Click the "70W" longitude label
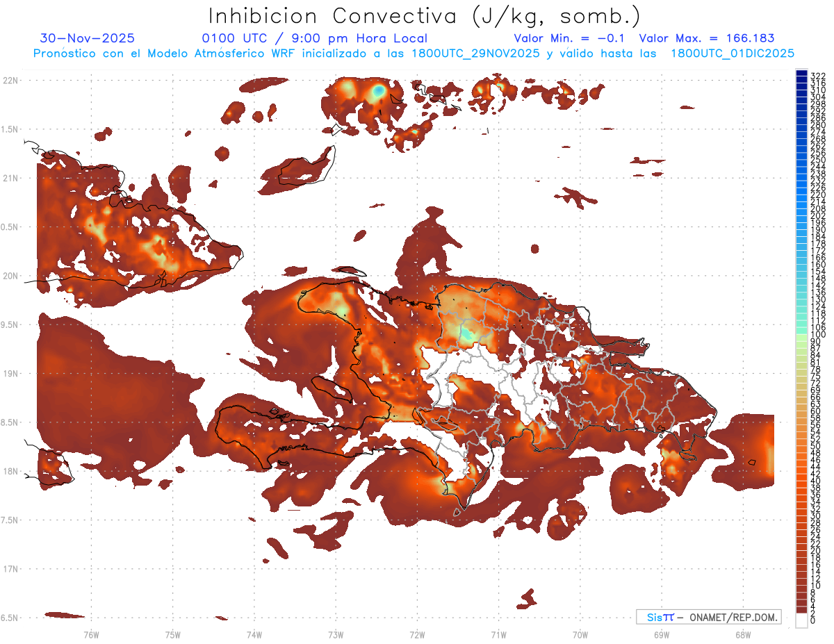 tap(580, 634)
